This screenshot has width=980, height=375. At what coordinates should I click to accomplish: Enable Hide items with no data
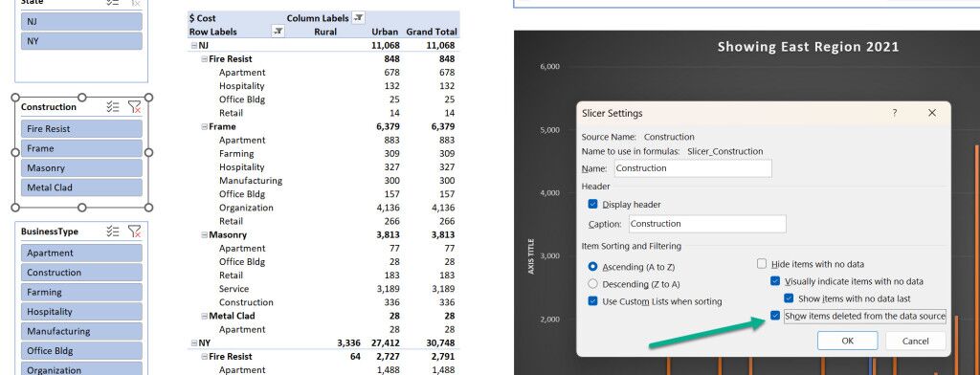pos(762,264)
